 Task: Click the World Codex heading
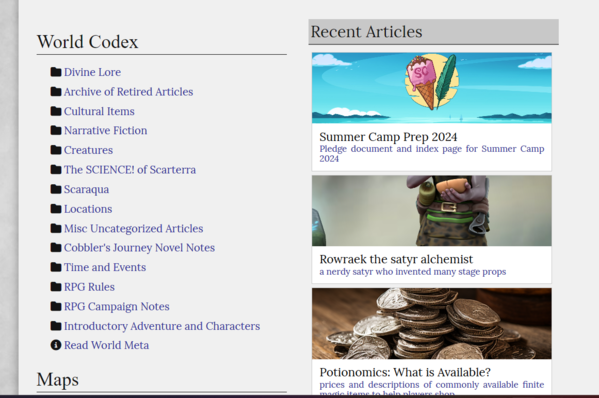point(87,42)
